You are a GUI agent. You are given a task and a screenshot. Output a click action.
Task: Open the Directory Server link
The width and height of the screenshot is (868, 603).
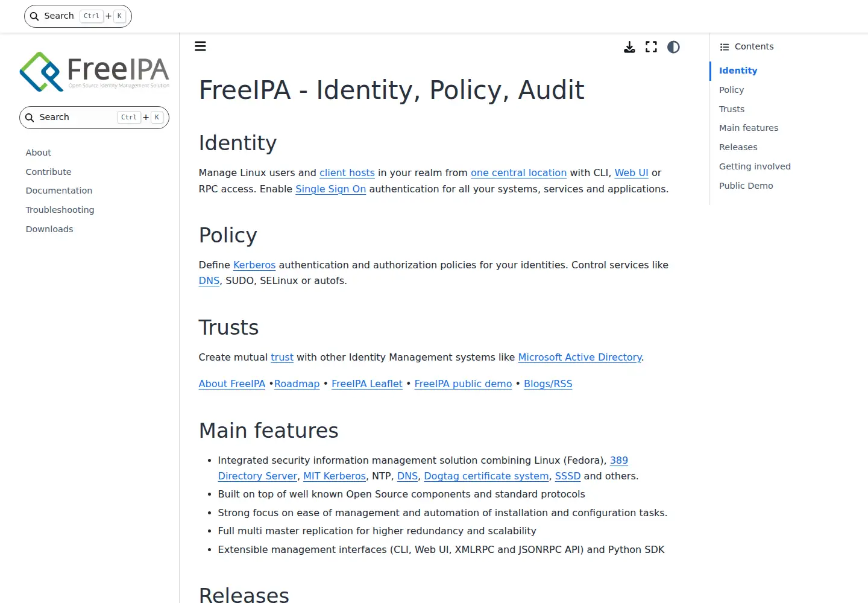(x=257, y=476)
